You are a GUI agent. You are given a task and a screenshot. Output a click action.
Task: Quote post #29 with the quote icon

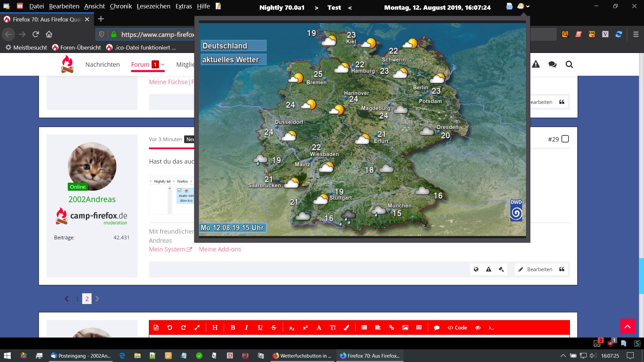pos(562,269)
